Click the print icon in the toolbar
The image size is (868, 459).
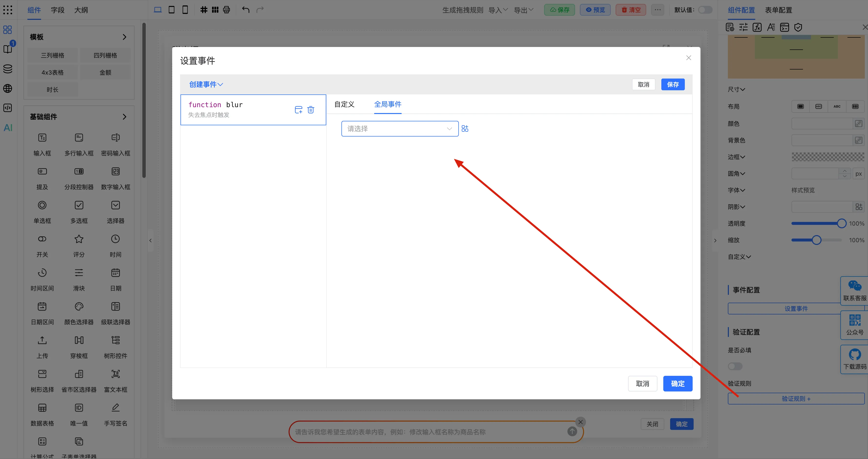pos(226,10)
